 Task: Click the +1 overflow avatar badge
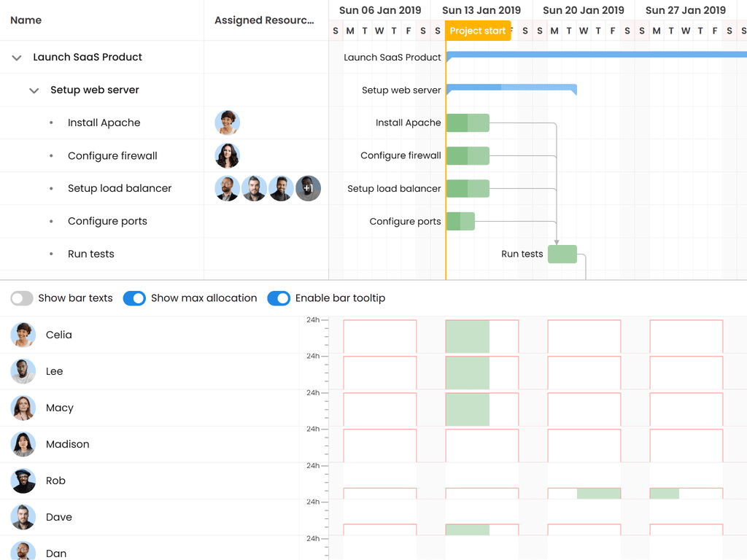[x=308, y=188]
